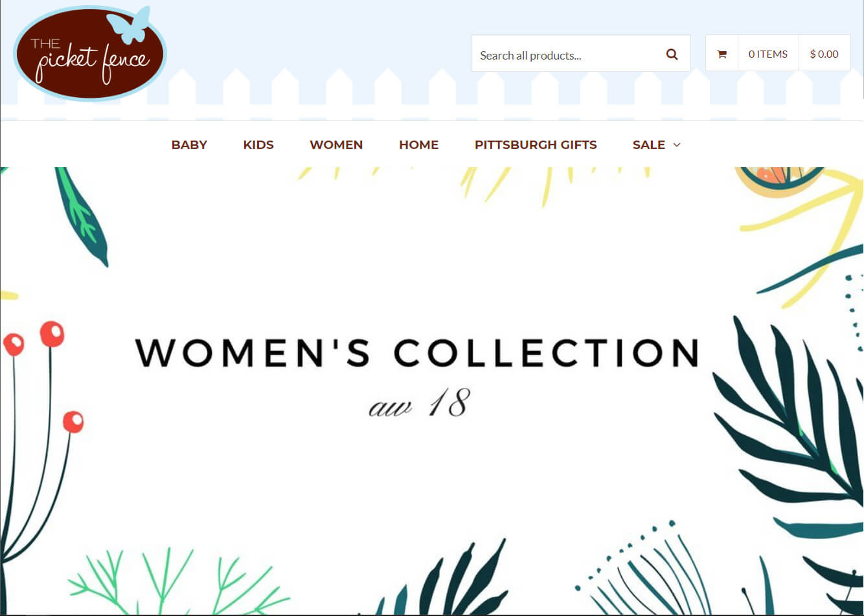Select the WOMEN menu item
This screenshot has height=616, width=864.
336,144
